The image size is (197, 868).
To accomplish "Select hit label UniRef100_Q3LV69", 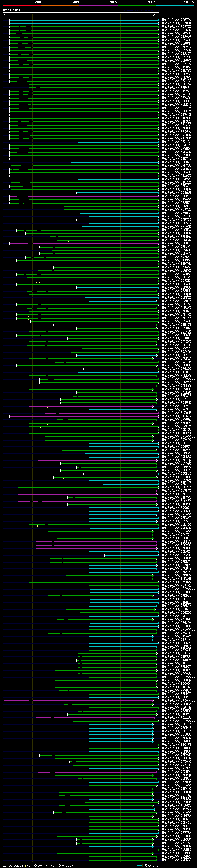I will (x=177, y=71).
